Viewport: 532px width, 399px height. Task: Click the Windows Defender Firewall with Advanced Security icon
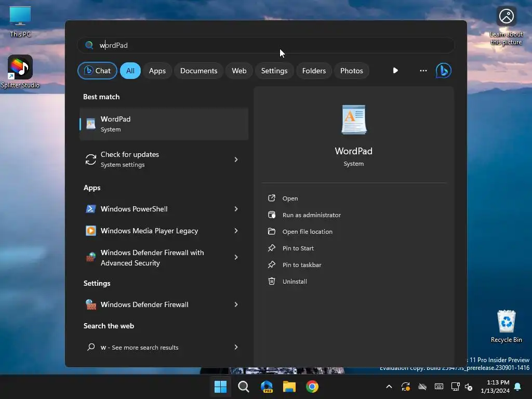[x=90, y=258]
